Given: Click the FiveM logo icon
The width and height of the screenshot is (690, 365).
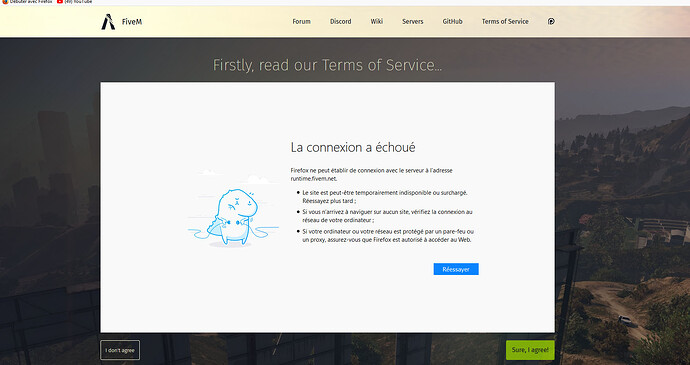Looking at the screenshot, I should point(108,22).
